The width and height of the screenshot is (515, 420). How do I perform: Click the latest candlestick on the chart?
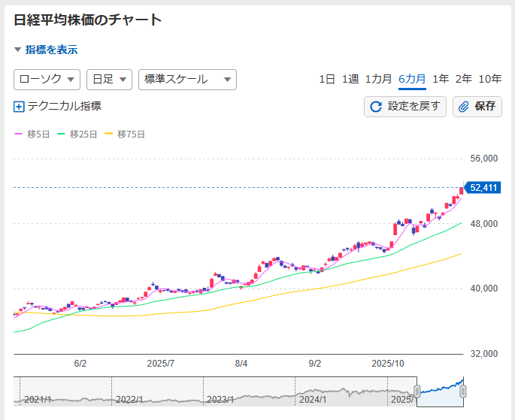(461, 191)
